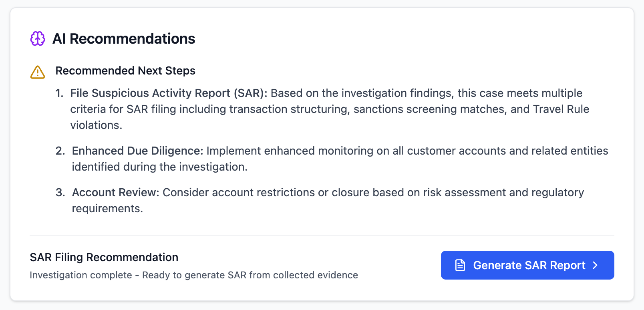644x310 pixels.
Task: Select the AI Recommendations heading
Action: coord(124,39)
